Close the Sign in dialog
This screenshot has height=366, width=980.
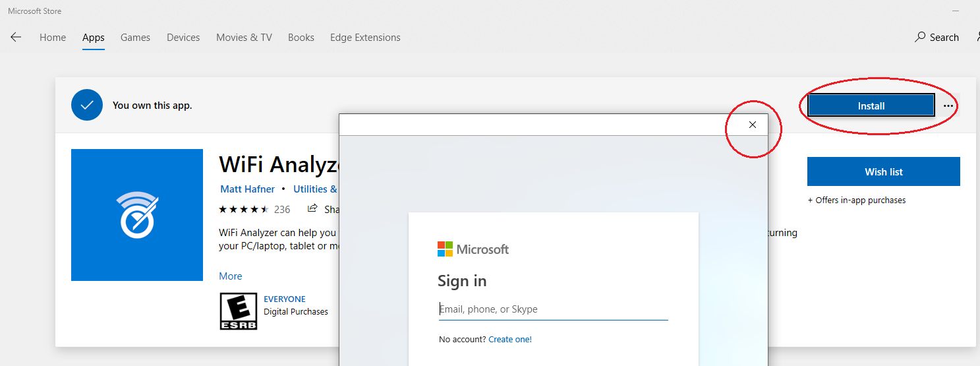(753, 125)
